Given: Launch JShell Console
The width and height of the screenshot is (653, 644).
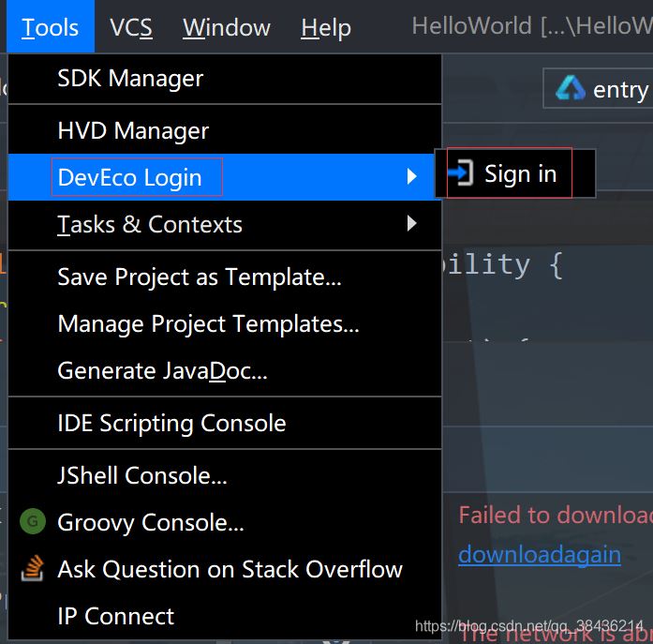Looking at the screenshot, I should pyautogui.click(x=142, y=475).
